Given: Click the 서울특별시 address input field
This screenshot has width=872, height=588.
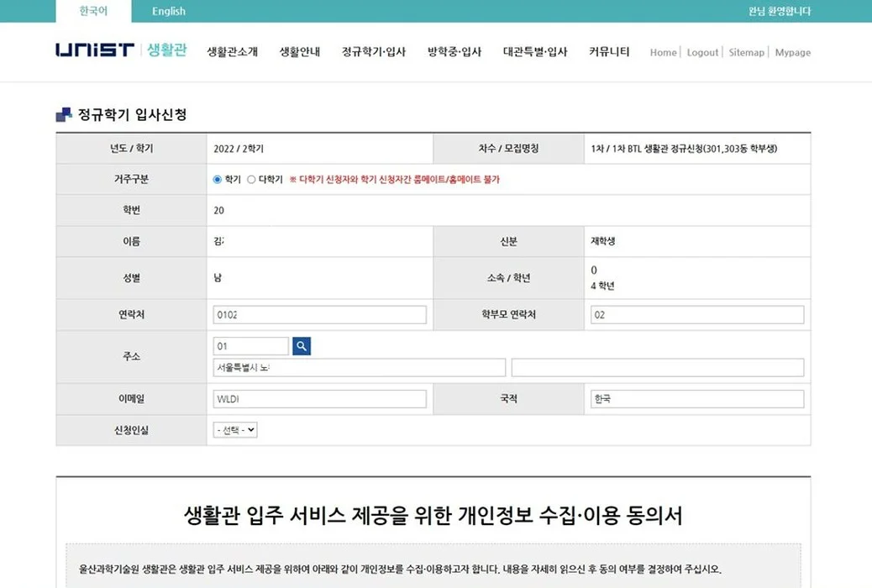Looking at the screenshot, I should pos(360,368).
